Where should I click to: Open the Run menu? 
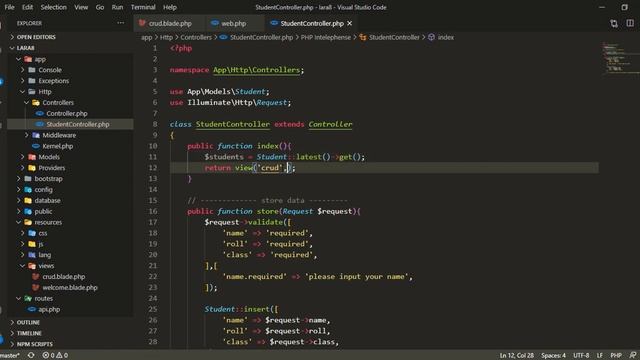pyautogui.click(x=117, y=7)
